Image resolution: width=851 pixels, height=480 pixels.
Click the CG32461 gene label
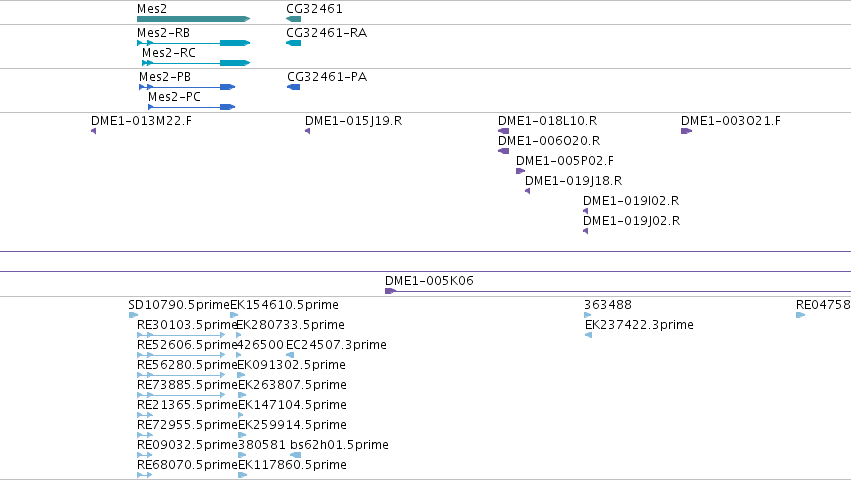(x=314, y=9)
